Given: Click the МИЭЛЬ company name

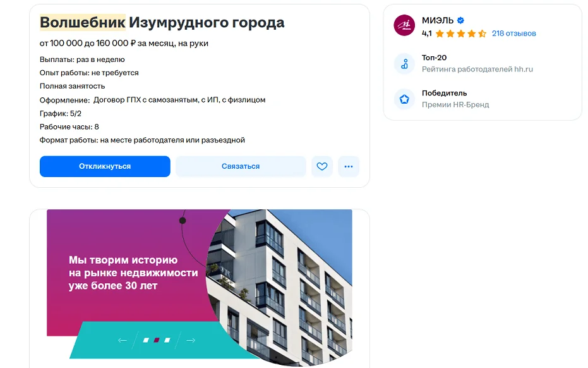Looking at the screenshot, I should tap(438, 20).
